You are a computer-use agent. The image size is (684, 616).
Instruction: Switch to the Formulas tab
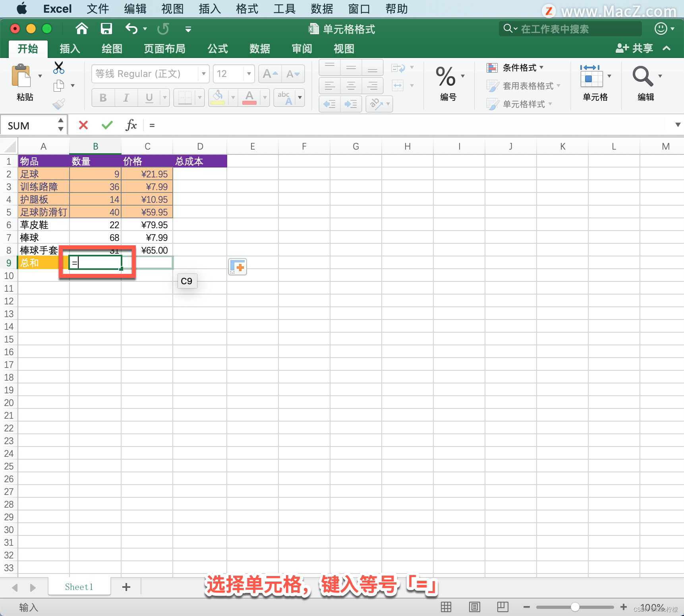pyautogui.click(x=218, y=49)
